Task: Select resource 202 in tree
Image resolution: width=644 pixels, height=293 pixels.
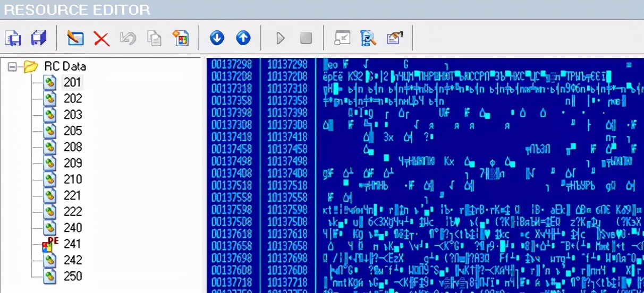Action: coord(73,99)
